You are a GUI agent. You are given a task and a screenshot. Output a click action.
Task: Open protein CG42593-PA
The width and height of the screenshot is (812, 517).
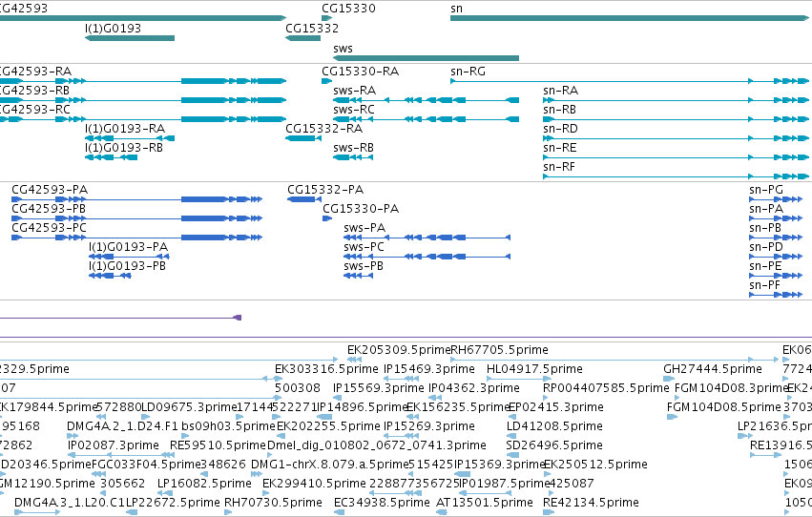coord(50,190)
